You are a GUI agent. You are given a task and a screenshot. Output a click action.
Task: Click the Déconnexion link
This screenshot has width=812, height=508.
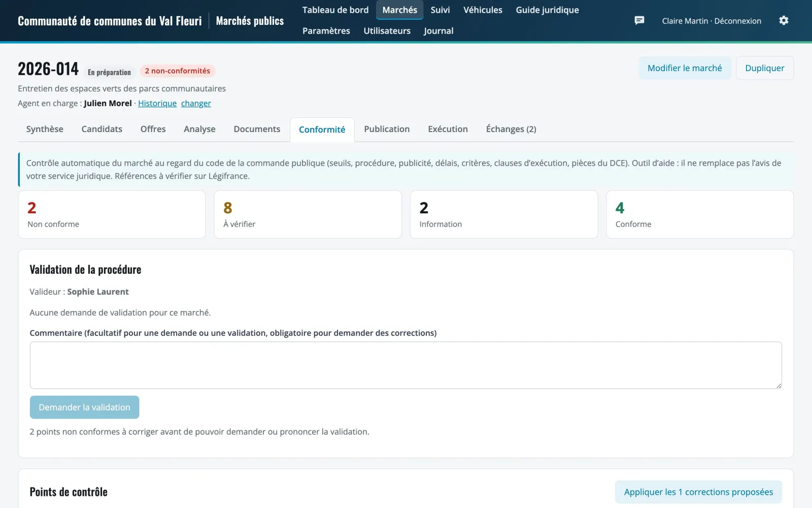click(x=737, y=21)
